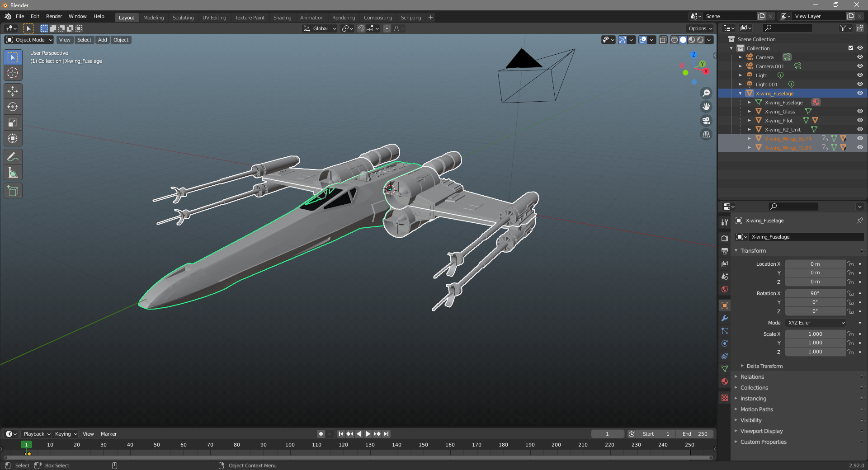Select the Move tool in the toolbar
The height and width of the screenshot is (470, 868).
tap(13, 91)
